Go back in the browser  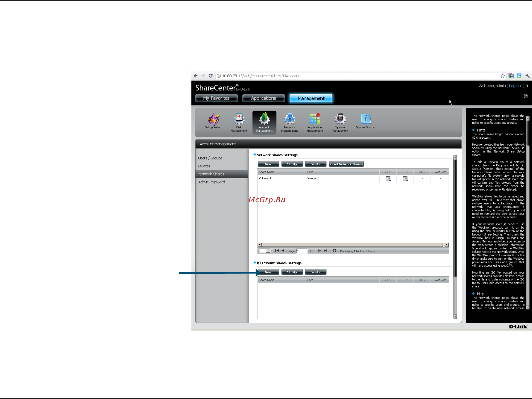click(x=196, y=76)
